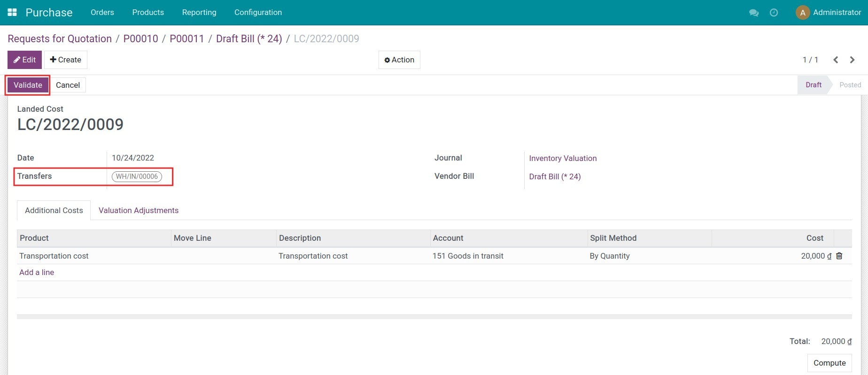Screen dimensions: 868x375
Task: Expand the Configuration menu
Action: coord(258,12)
